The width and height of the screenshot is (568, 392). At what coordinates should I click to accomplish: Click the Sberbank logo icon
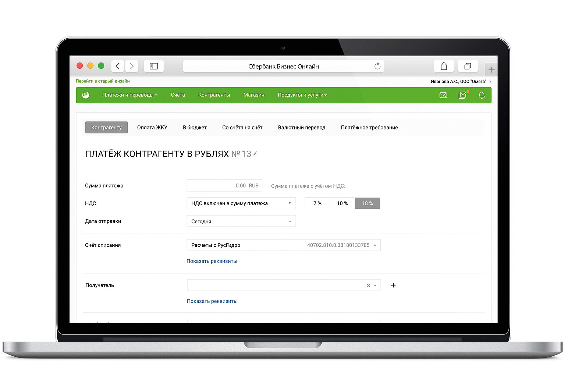[x=86, y=95]
